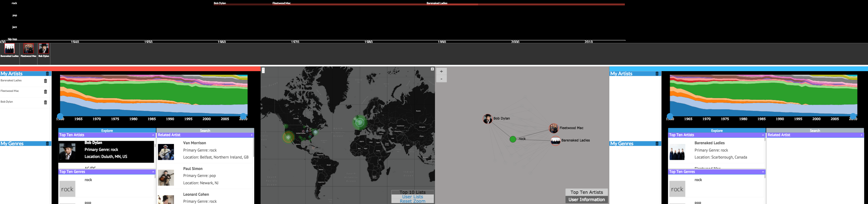Click Bob Dylan label on top timeline
868x204 pixels.
click(x=220, y=3)
